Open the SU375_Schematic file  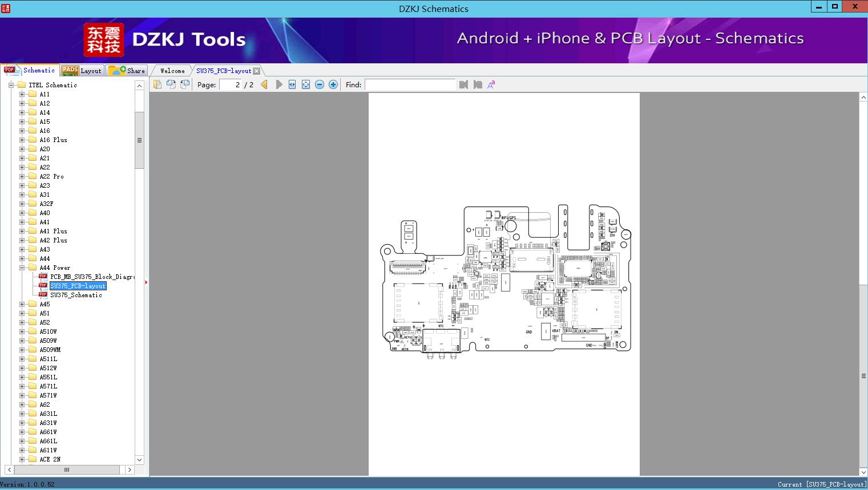coord(76,295)
